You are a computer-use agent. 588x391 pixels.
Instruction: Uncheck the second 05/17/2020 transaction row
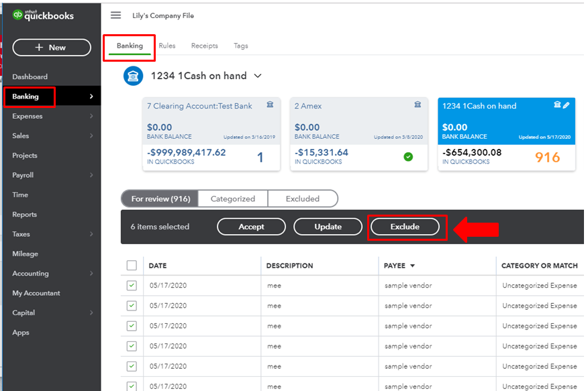[132, 306]
